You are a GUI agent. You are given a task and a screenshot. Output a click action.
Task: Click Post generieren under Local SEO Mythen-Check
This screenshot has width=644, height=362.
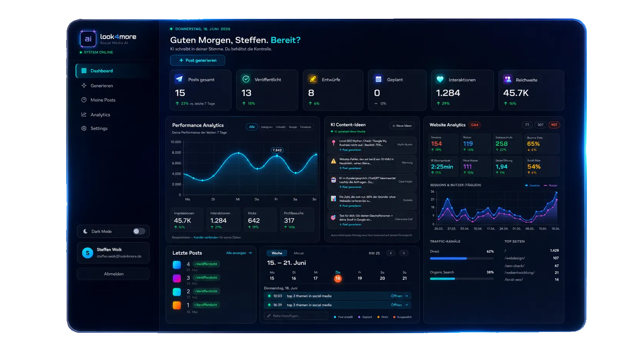click(351, 150)
